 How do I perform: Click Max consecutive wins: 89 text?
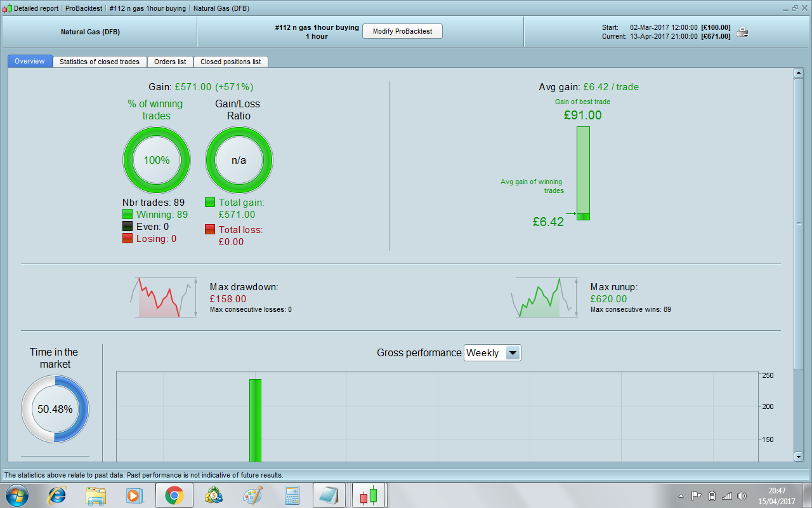tap(631, 310)
